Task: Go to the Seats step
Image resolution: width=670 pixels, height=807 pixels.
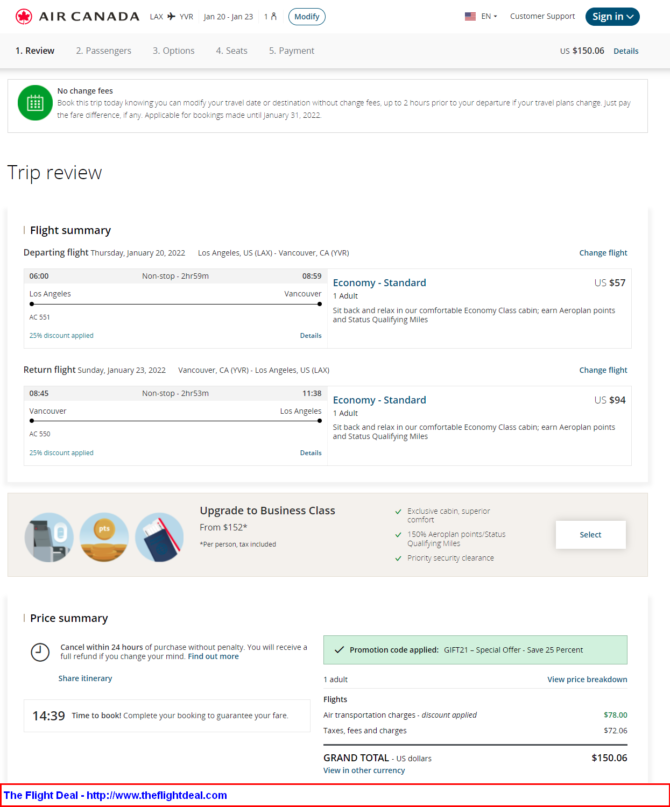Action: tap(232, 50)
